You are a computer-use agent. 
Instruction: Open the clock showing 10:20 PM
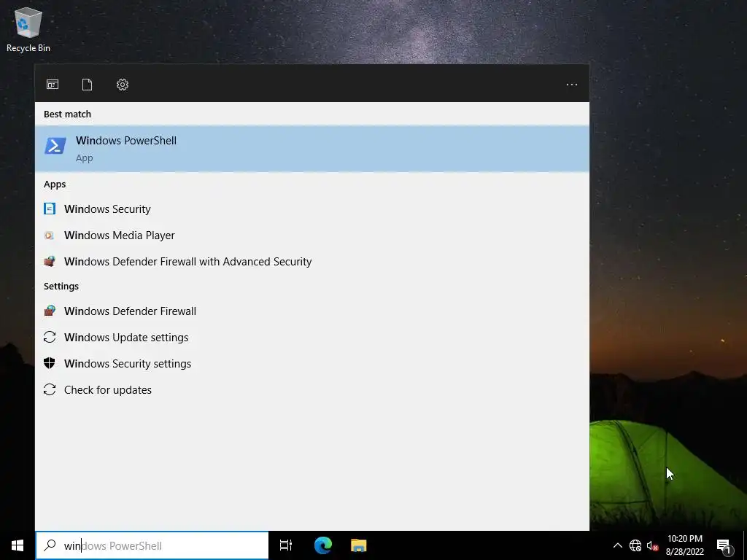coord(684,545)
